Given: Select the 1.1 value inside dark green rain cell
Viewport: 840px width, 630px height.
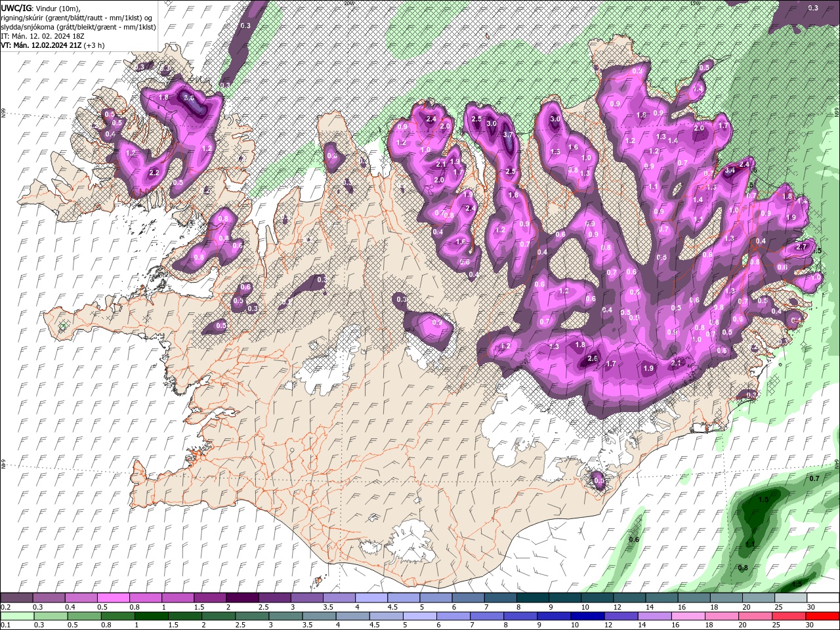Looking at the screenshot, I should tap(749, 545).
